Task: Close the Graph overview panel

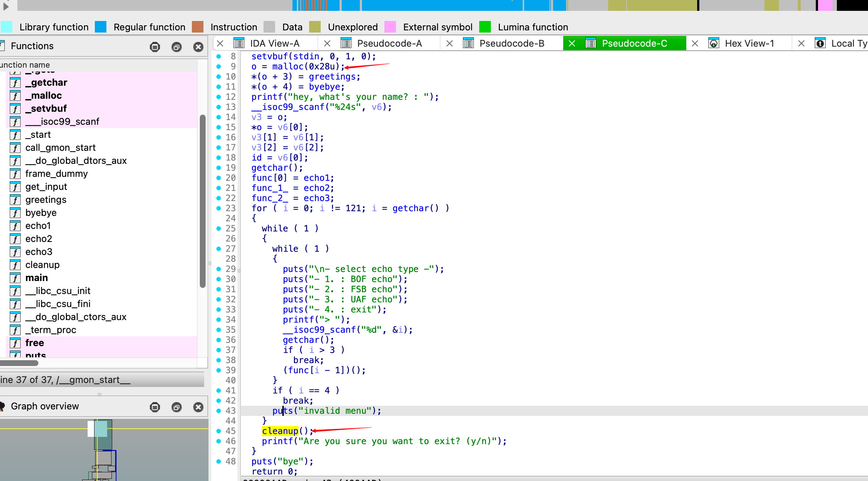Action: (198, 407)
